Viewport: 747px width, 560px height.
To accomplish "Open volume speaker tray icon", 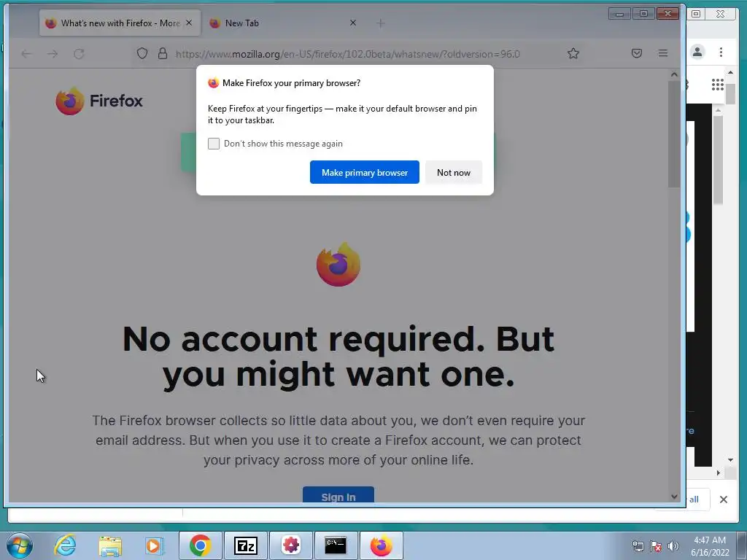I will 673,546.
